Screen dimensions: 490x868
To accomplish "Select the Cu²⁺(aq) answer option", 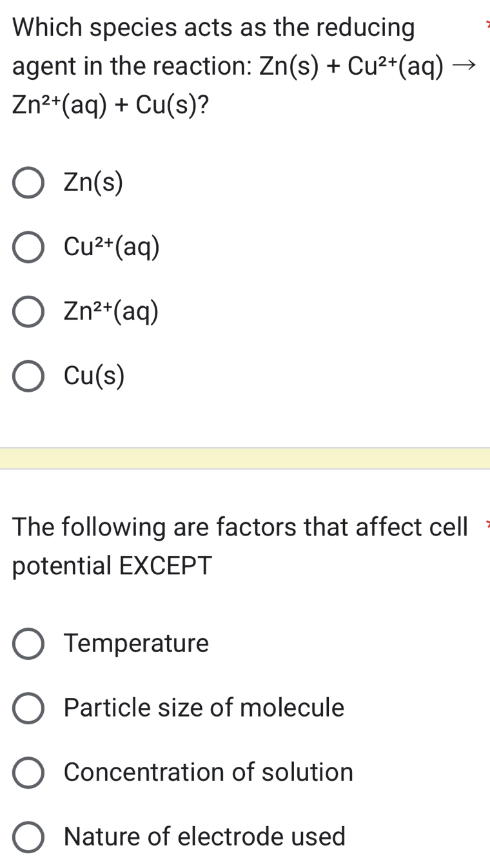I will (27, 248).
